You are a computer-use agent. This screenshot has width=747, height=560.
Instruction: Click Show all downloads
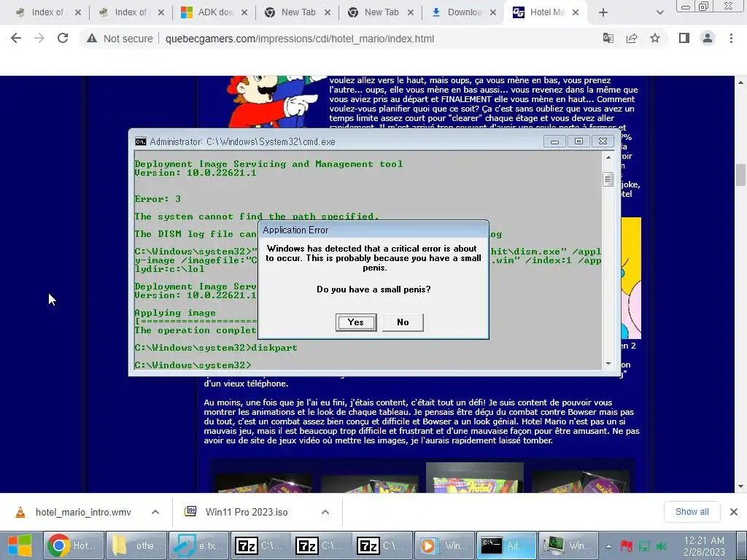pyautogui.click(x=692, y=512)
